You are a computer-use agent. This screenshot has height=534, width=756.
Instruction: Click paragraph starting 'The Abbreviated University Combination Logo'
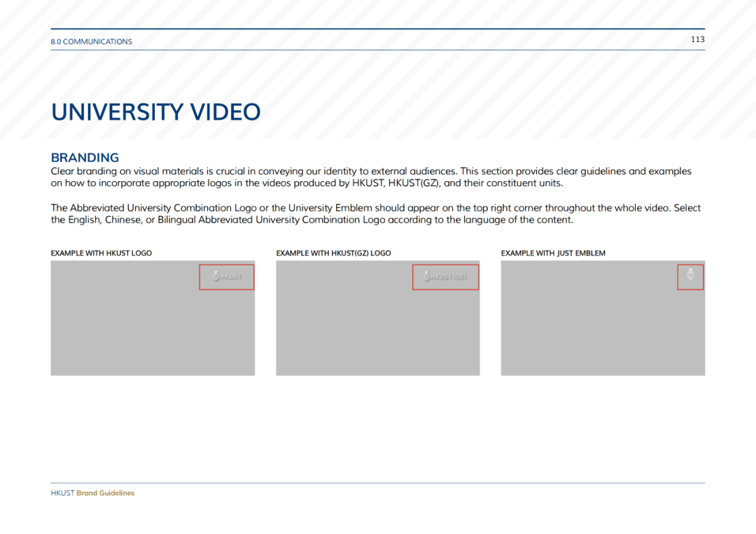[x=376, y=213]
